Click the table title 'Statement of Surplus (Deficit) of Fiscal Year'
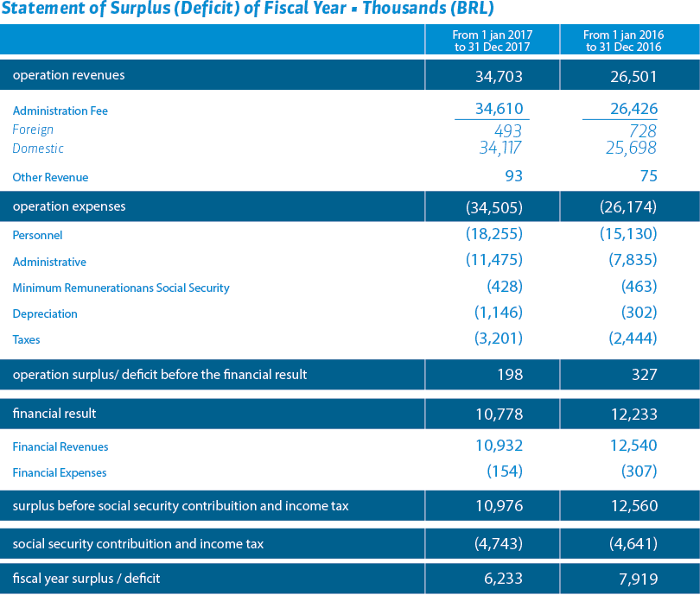Image resolution: width=700 pixels, height=595 pixels. click(173, 8)
